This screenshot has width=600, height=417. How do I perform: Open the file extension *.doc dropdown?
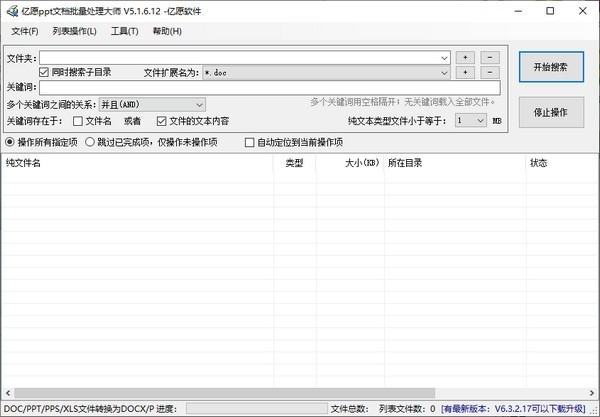[444, 72]
